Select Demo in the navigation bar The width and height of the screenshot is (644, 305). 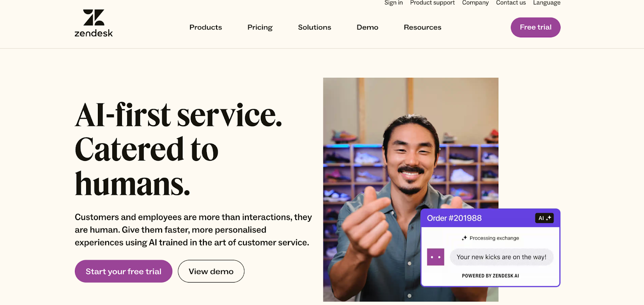coord(367,27)
